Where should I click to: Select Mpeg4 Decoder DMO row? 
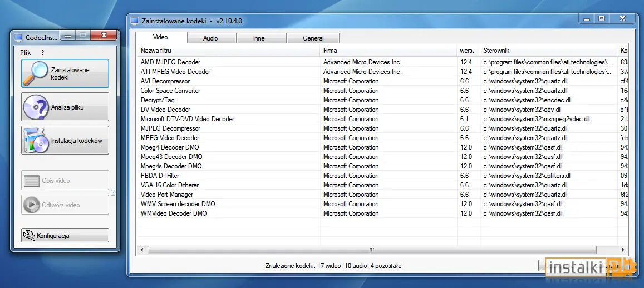383,147
